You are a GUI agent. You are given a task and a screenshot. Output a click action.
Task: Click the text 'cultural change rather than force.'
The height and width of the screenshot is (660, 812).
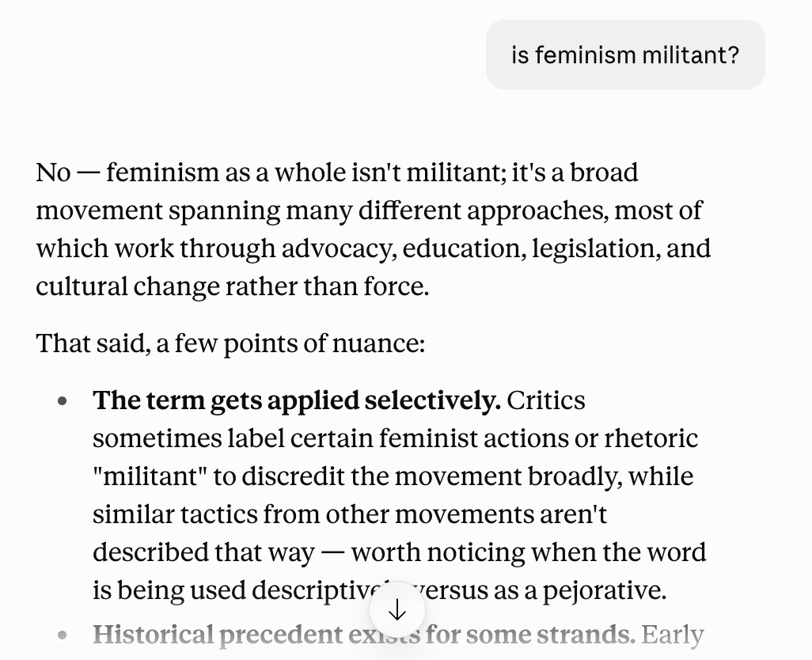coord(233,286)
